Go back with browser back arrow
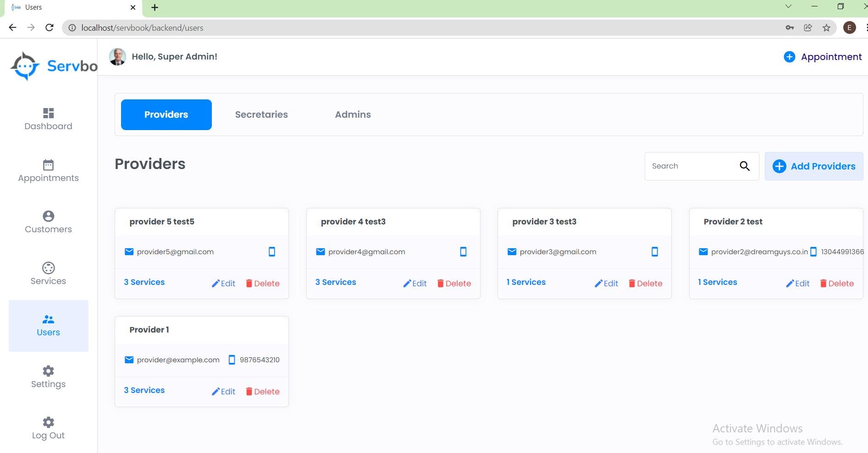Screen dimensions: 868x453 click(12, 27)
